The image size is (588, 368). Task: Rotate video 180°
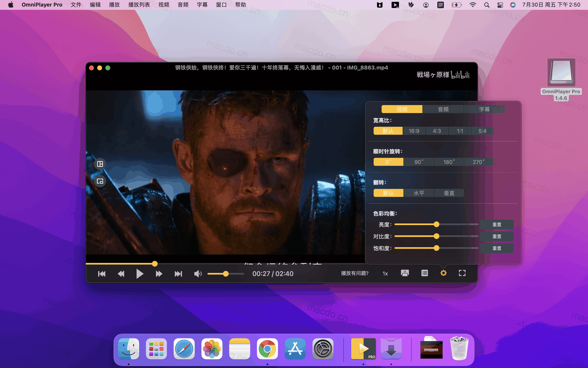tap(449, 162)
